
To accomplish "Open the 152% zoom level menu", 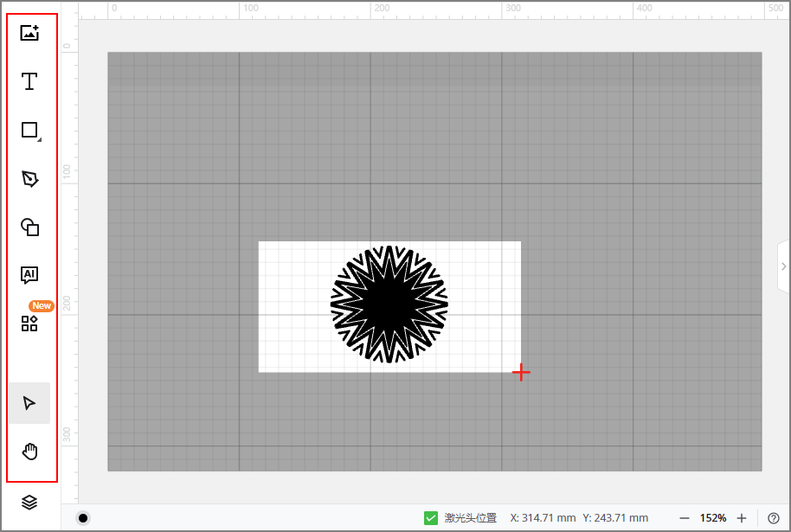I will [713, 518].
